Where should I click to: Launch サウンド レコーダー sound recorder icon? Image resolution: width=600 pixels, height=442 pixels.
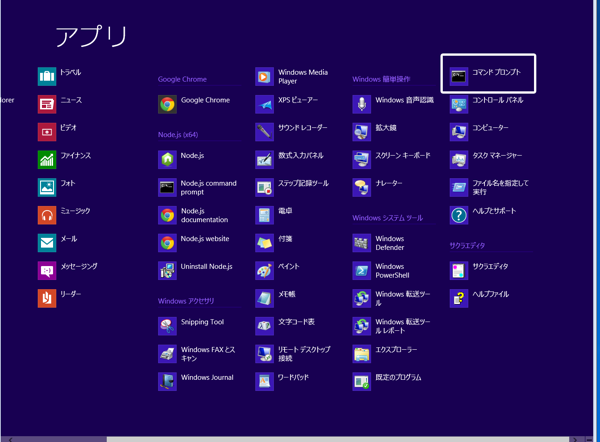click(264, 132)
